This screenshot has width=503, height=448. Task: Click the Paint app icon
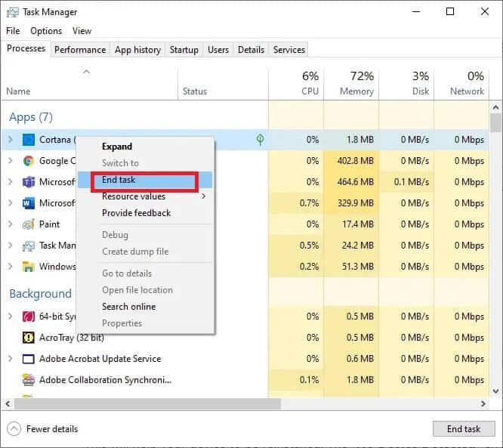click(29, 224)
